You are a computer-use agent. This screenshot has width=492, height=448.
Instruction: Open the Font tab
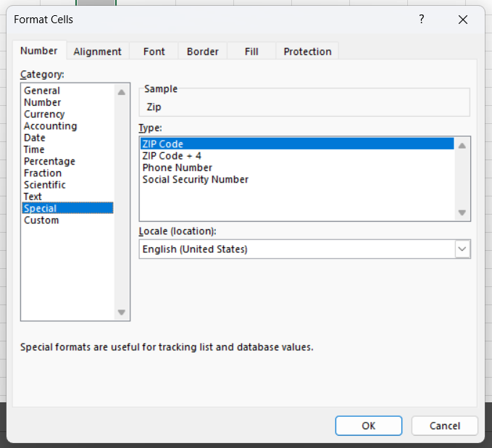pyautogui.click(x=154, y=51)
